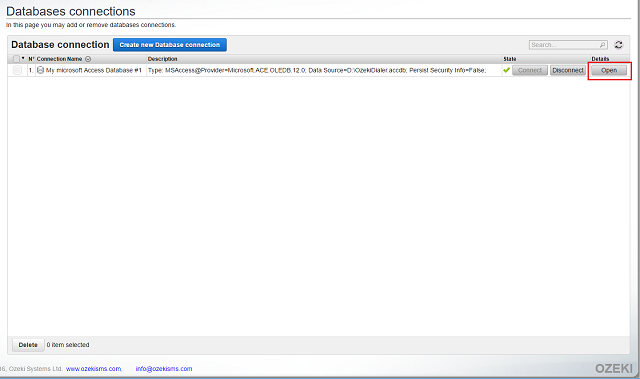Tick the select-all checkbox in the table header
This screenshot has width=640, height=379.
pyautogui.click(x=16, y=59)
